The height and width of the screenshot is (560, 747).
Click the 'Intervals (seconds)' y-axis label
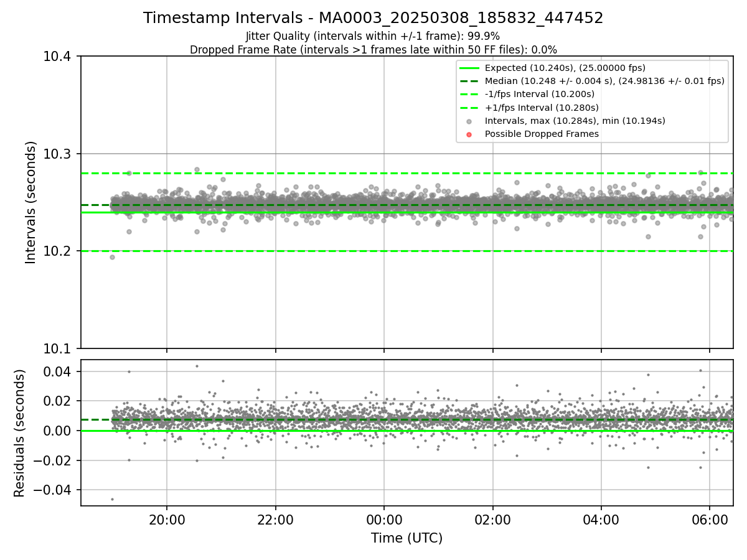point(31,202)
